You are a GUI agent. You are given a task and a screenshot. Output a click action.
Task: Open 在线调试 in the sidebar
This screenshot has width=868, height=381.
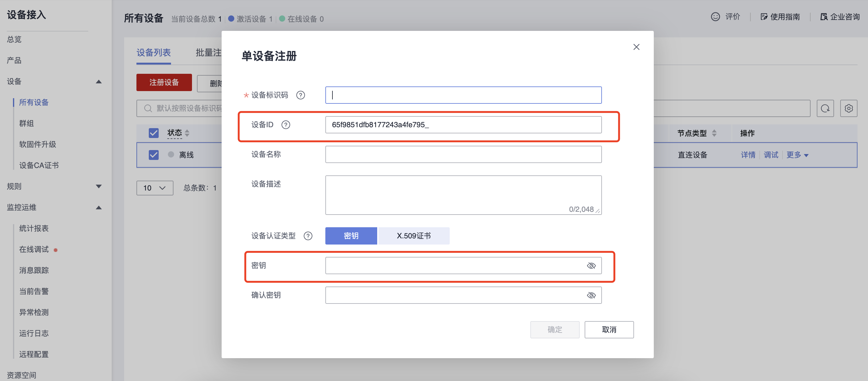tap(34, 249)
